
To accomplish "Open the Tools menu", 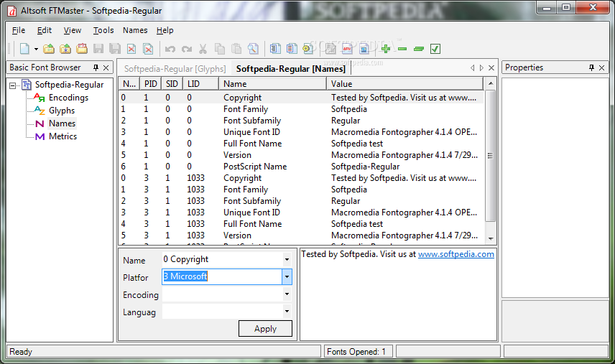I will 103,30.
